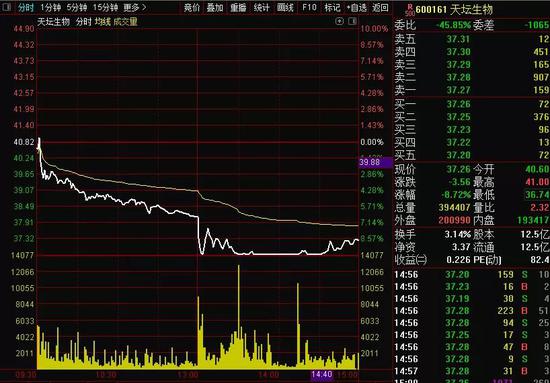Open the 统计 statistics tool
This screenshot has height=383, width=550.
[262, 8]
